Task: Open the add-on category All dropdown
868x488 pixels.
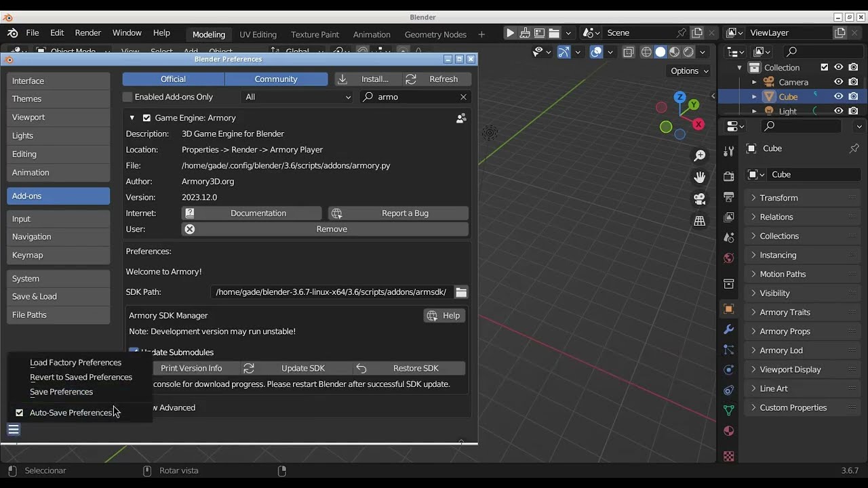Action: (x=298, y=97)
